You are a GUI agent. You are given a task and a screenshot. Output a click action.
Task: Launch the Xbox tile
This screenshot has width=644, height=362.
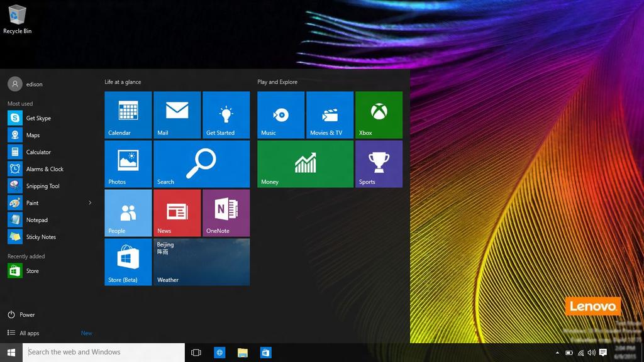click(x=379, y=115)
